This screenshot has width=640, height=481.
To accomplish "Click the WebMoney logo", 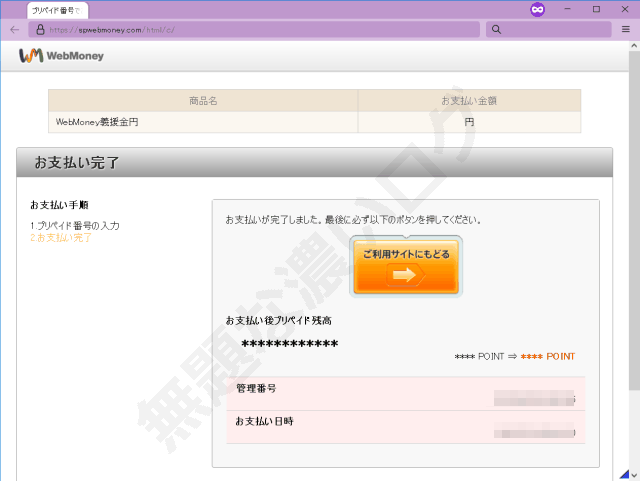I will click(61, 56).
